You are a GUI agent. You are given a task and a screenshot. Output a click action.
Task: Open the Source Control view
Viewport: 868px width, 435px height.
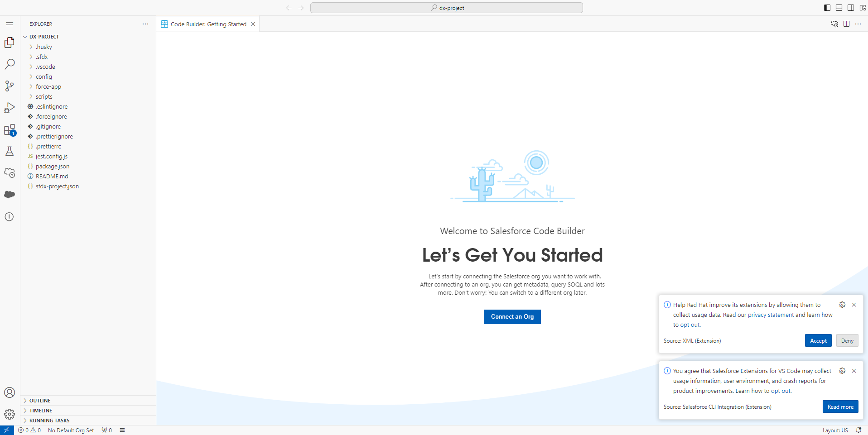click(10, 86)
